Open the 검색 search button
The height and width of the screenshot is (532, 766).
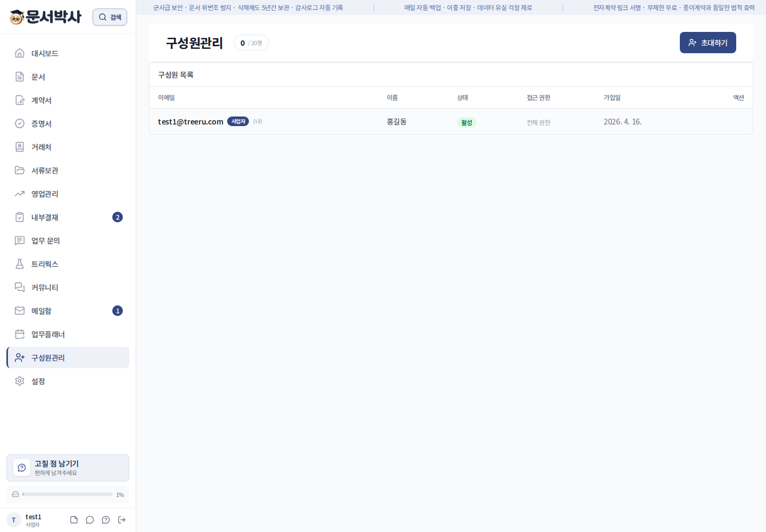110,17
